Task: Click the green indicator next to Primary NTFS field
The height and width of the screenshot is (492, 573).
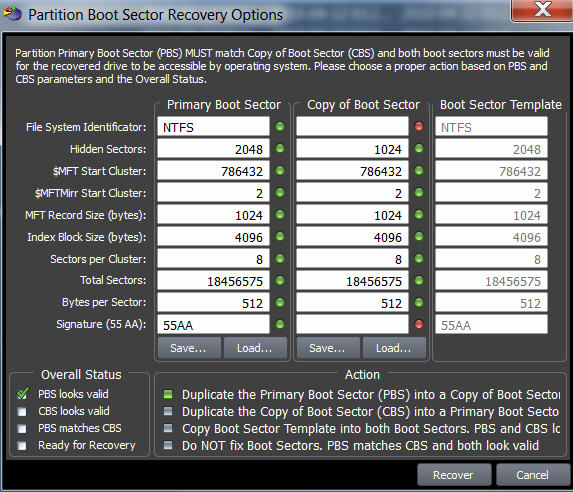Action: (280, 126)
